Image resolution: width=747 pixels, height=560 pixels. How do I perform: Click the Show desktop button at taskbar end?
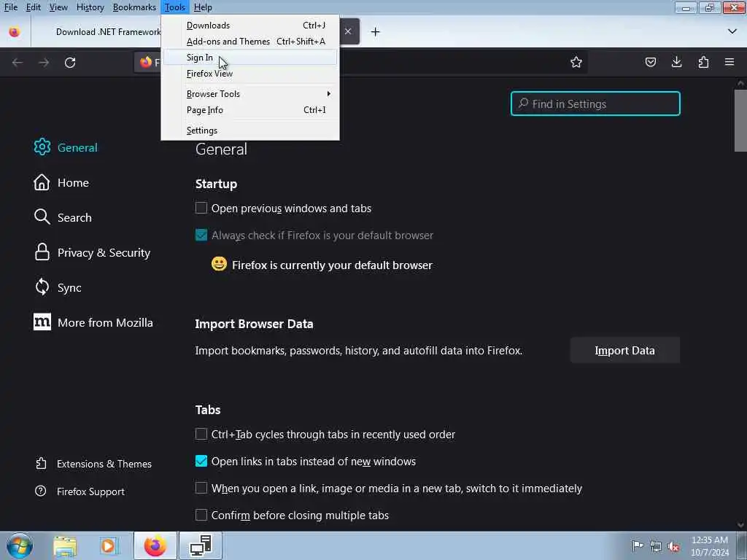(742, 545)
